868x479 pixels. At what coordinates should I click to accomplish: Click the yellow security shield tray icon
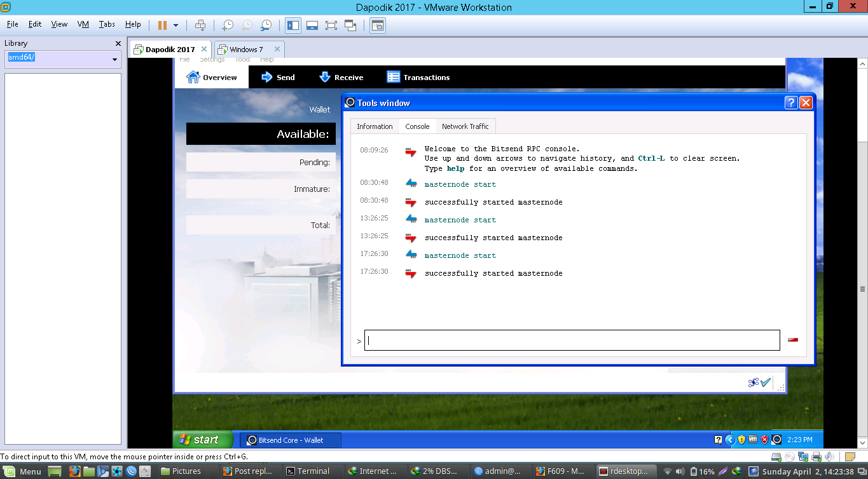741,439
